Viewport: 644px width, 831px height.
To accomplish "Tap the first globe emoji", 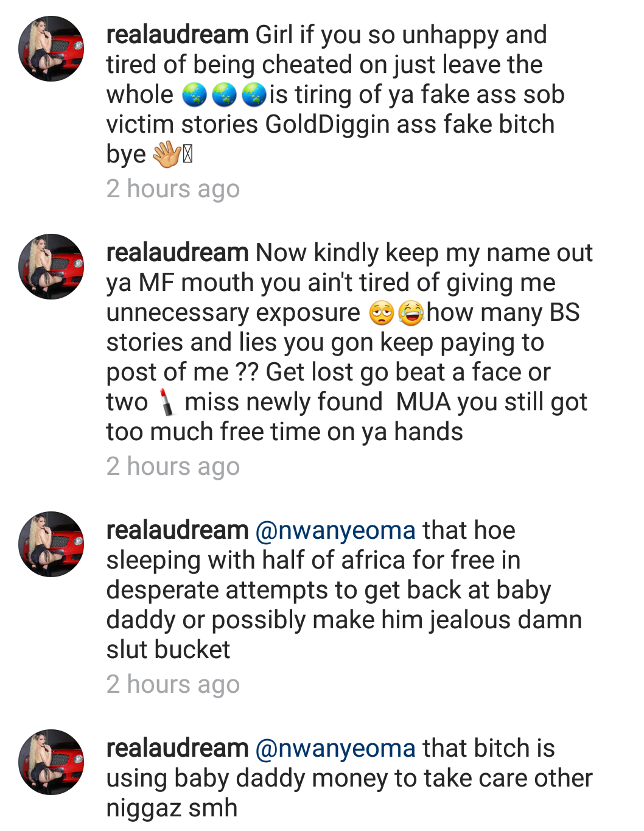I will pos(194,95).
